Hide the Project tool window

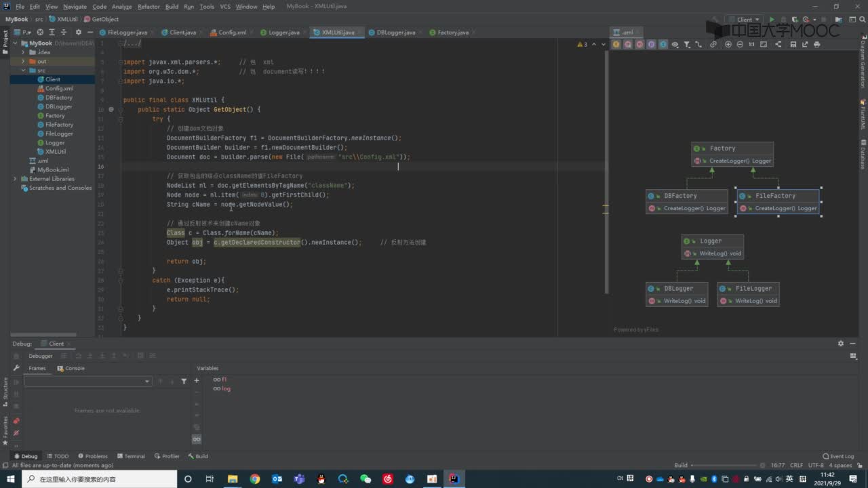pyautogui.click(x=90, y=32)
